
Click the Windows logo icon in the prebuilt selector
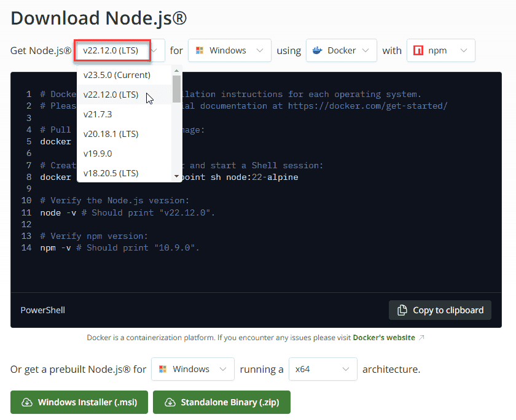(x=163, y=369)
